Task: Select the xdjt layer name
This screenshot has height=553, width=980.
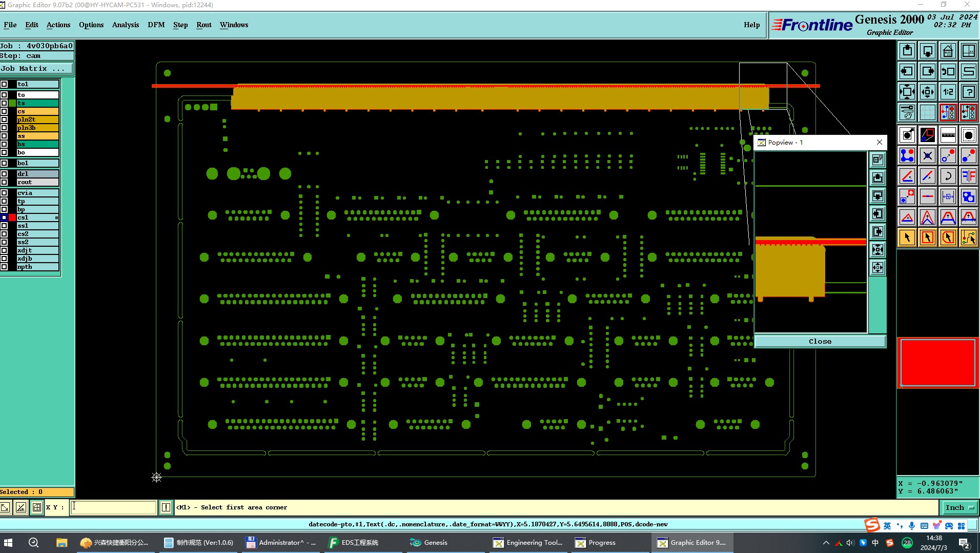Action: pos(37,250)
